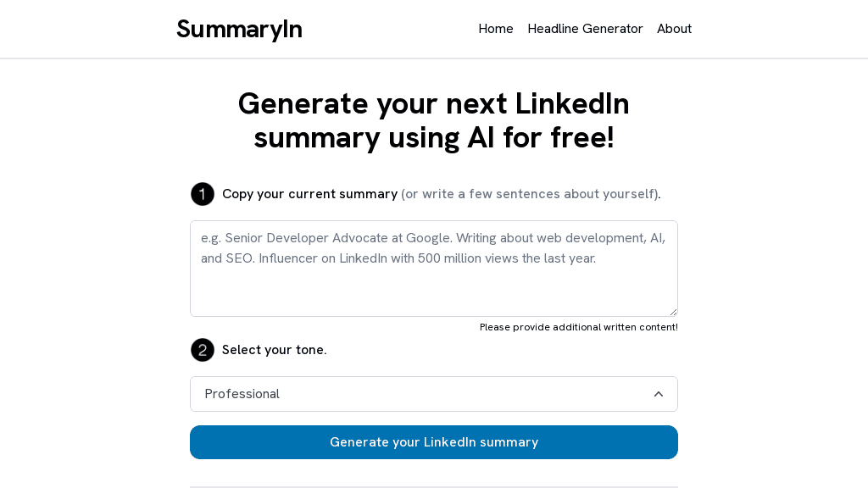Click the placeholder text about Senior Developer Advocate
Viewport: 868px width, 488px height.
tap(432, 248)
